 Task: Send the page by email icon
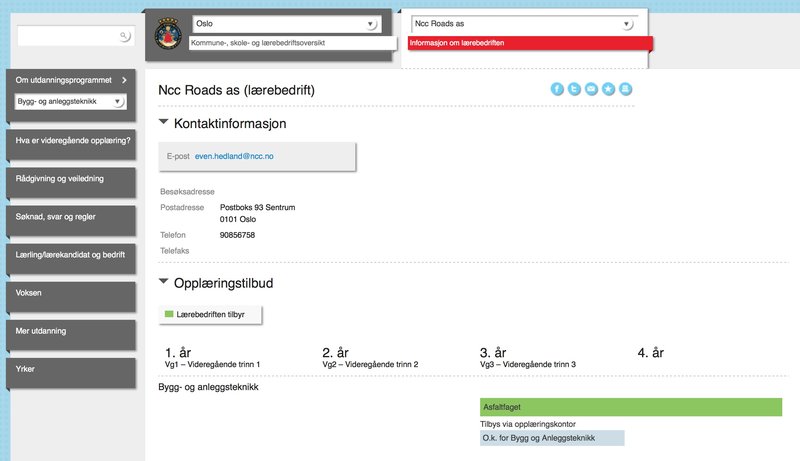tap(591, 89)
